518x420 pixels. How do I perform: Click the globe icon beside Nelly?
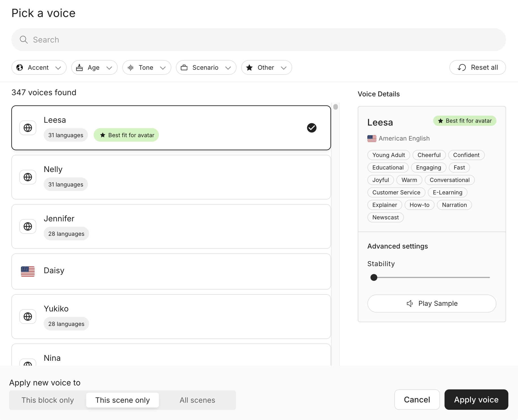28,177
